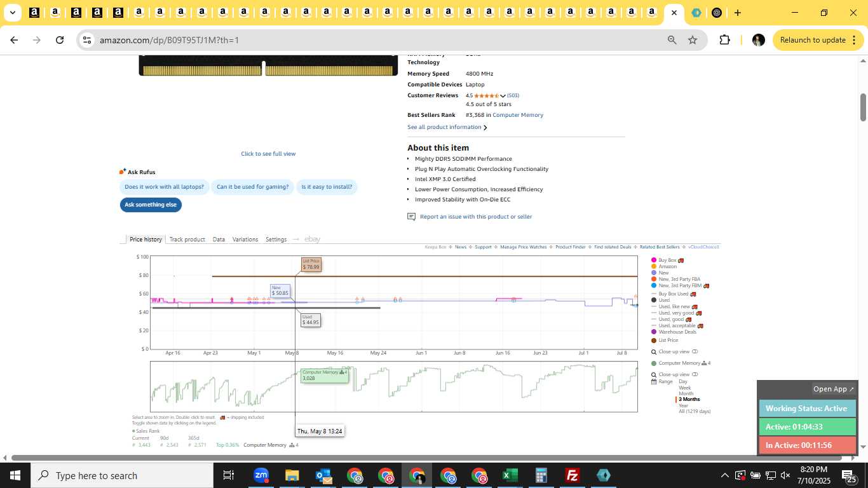This screenshot has width=868, height=488.
Task: Click the browser address bar URL
Action: coord(169,40)
